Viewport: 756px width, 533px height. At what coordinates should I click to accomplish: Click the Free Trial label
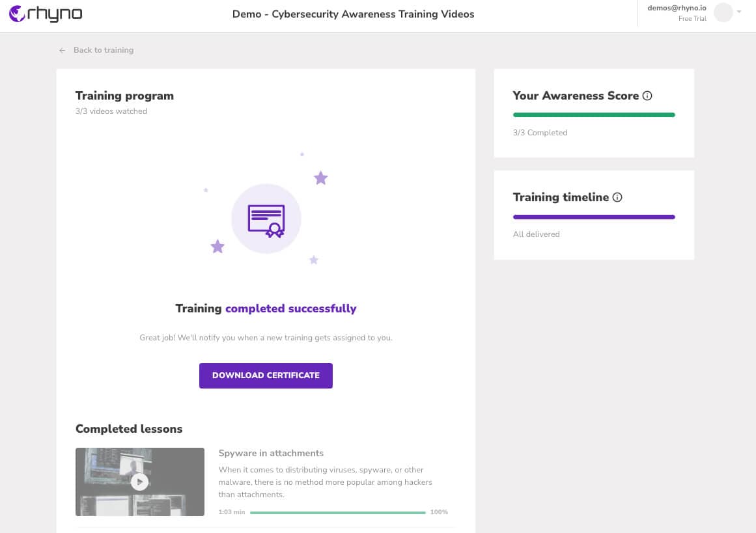pyautogui.click(x=692, y=19)
